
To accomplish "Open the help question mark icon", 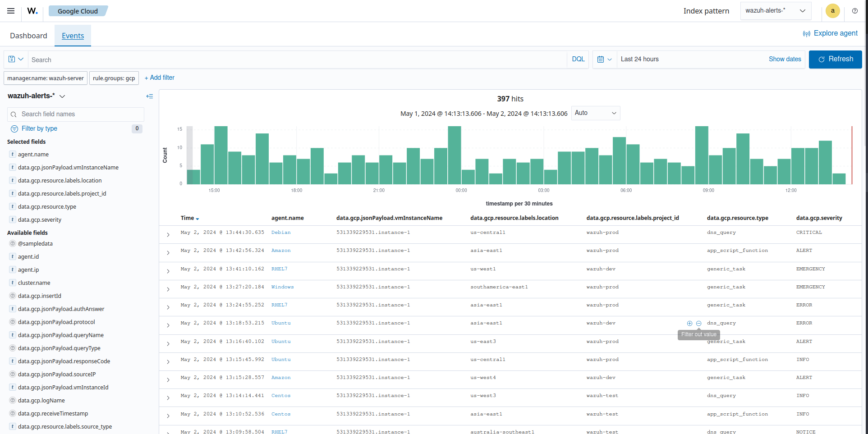I will coord(855,11).
